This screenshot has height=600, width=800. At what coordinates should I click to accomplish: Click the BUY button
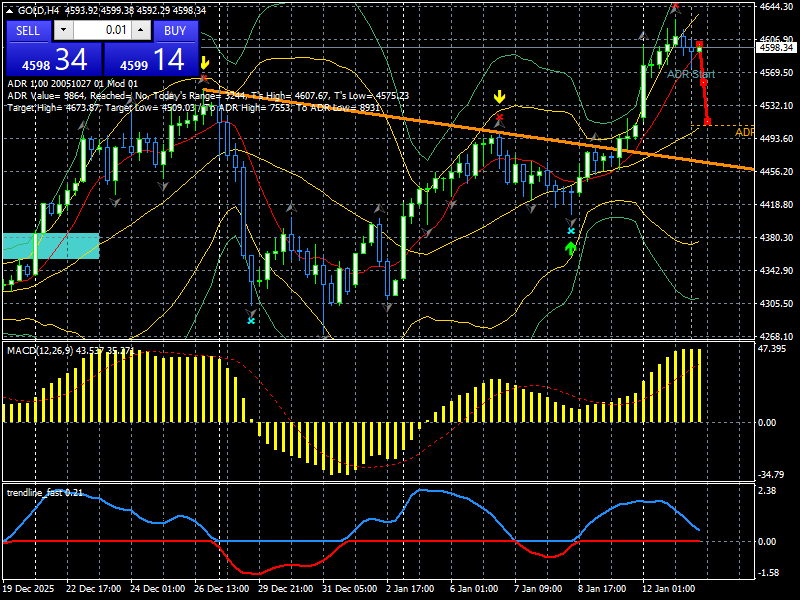175,31
